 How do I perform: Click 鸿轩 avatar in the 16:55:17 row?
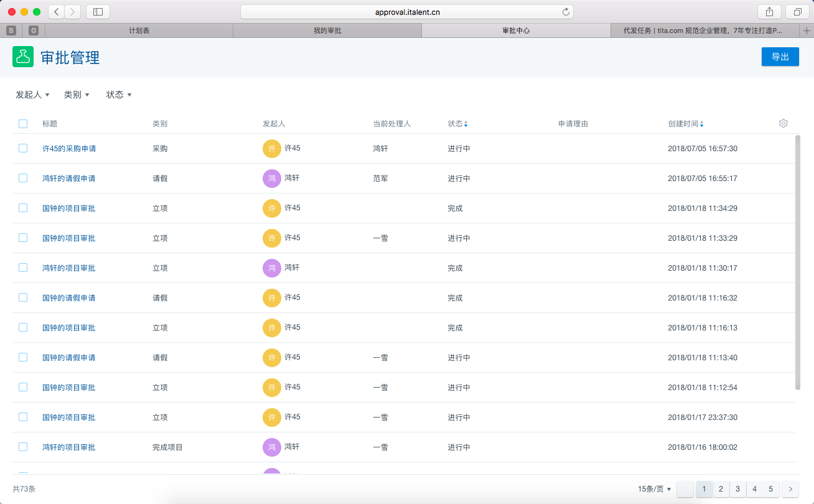tap(272, 179)
